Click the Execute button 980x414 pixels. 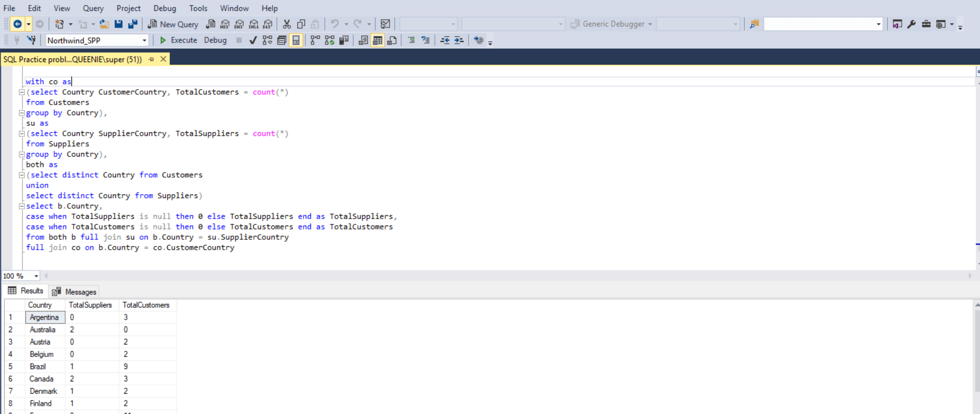tap(178, 40)
